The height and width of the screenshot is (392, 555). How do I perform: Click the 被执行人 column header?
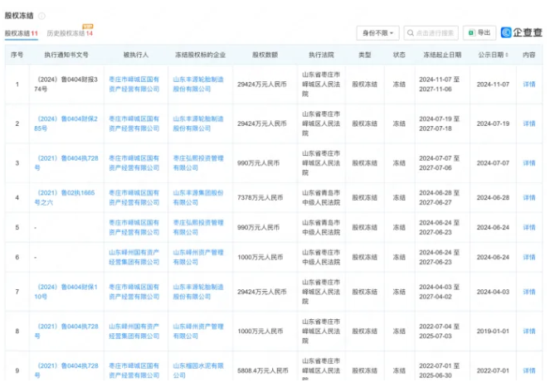pos(134,55)
